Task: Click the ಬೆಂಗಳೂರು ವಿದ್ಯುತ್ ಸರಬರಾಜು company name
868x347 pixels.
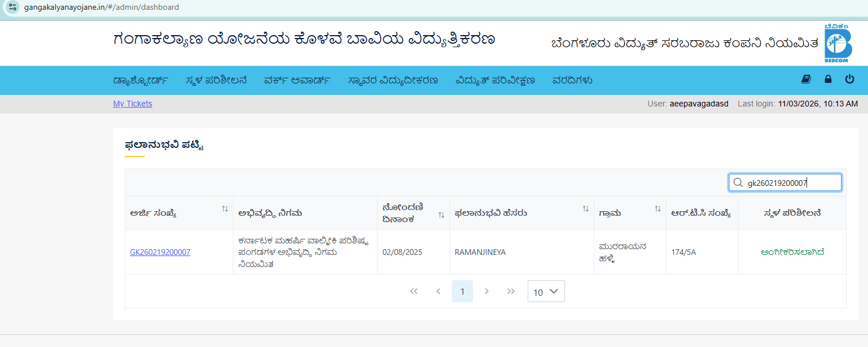Action: click(684, 44)
